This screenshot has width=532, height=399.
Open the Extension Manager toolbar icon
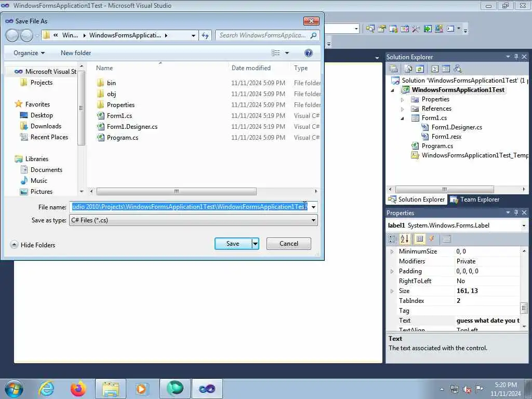tap(438, 29)
